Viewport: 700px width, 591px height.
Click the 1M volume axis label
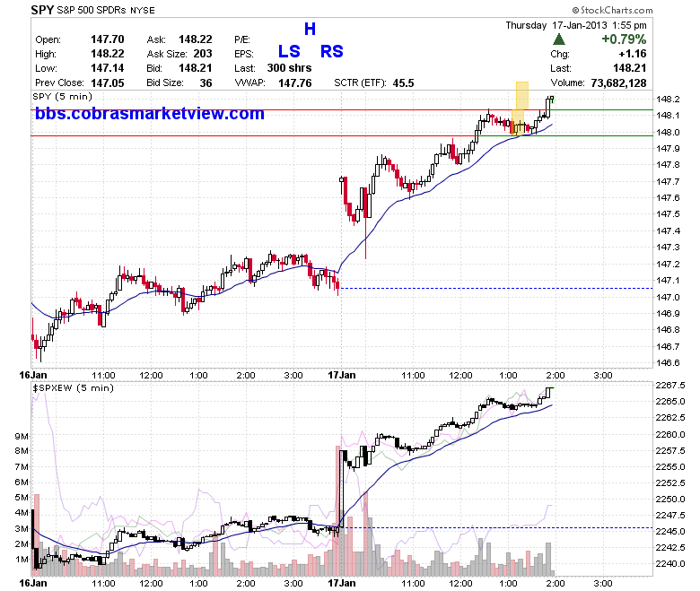22,559
